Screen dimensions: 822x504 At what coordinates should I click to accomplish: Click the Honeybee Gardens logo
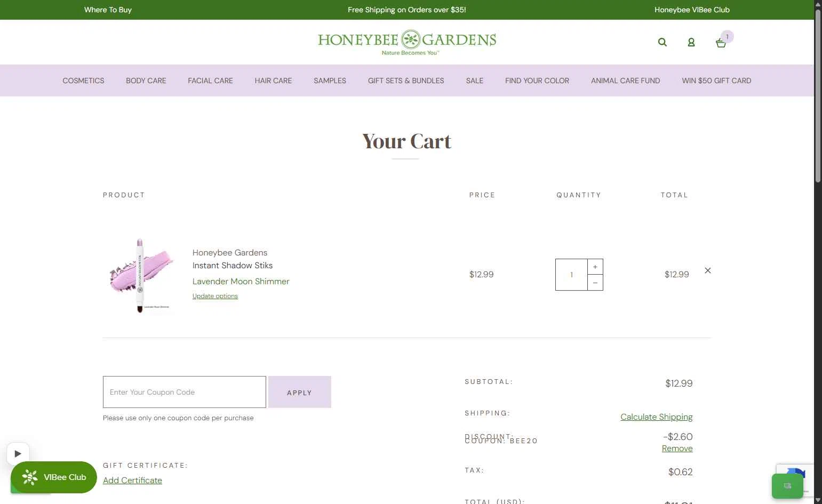point(407,42)
